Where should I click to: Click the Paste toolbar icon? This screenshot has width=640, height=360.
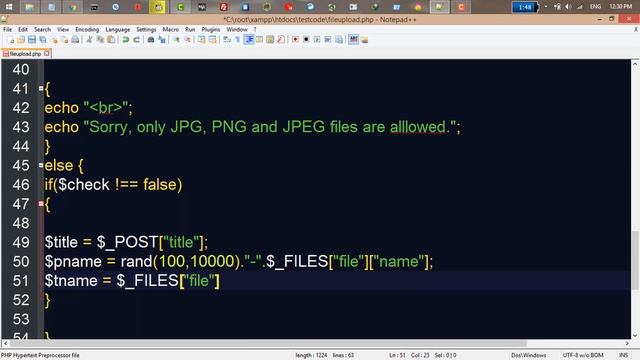[x=111, y=40]
